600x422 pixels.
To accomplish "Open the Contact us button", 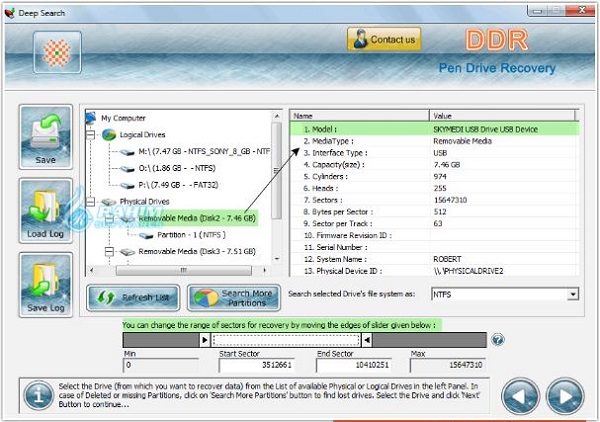I will point(384,39).
